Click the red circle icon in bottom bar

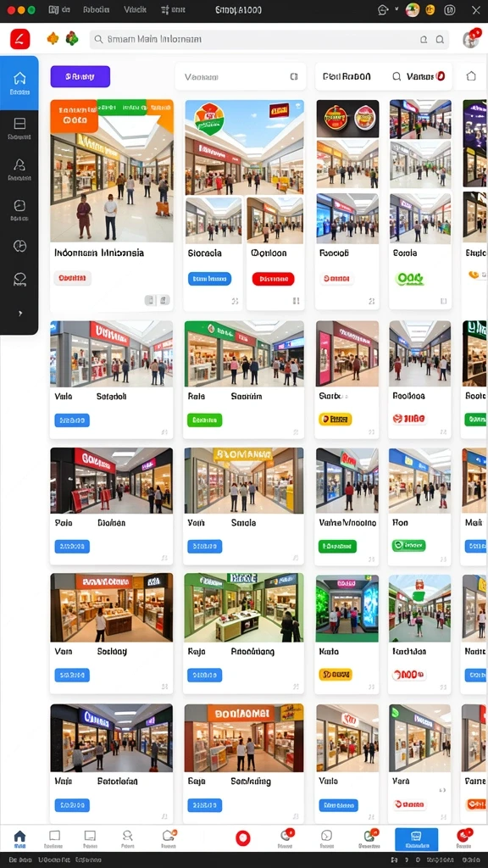(243, 838)
